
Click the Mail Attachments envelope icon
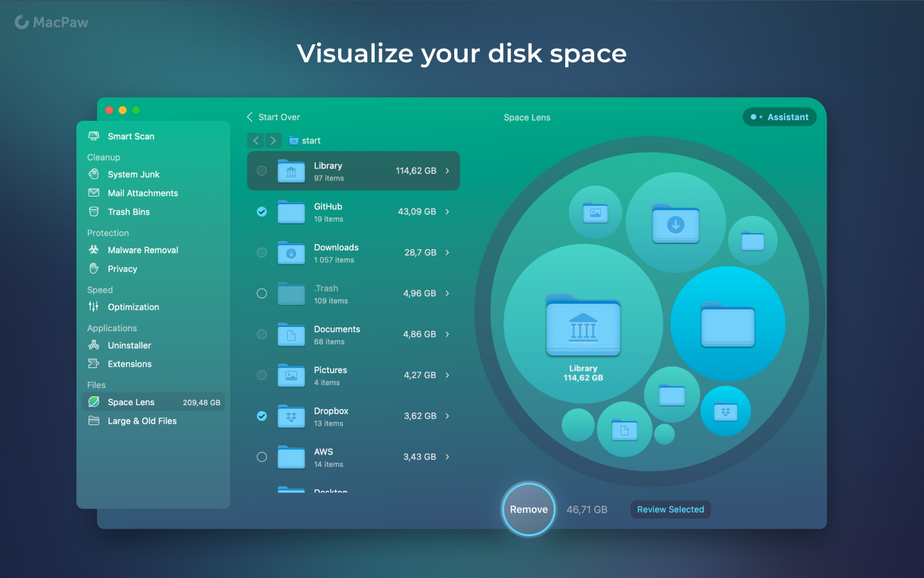pos(94,193)
